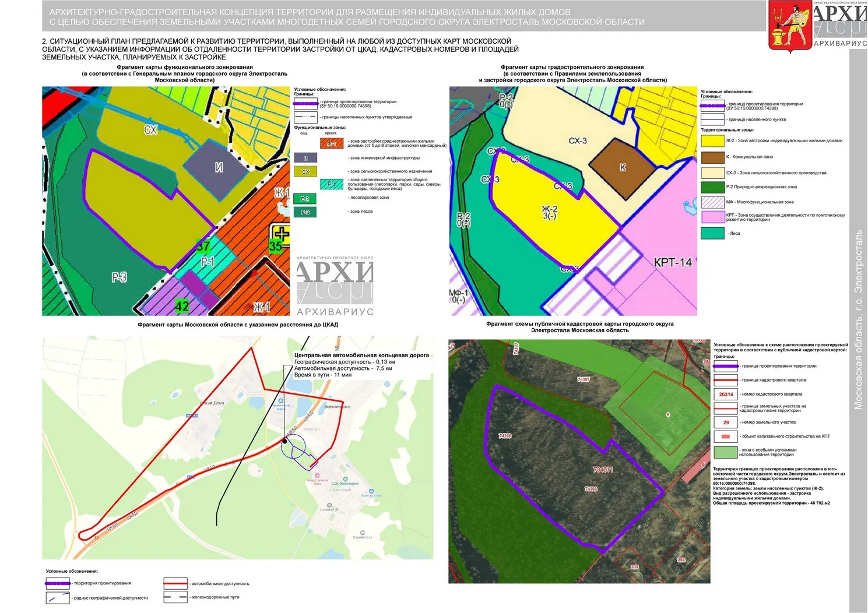Click the '704011' label on the cadastral map

(x=603, y=470)
